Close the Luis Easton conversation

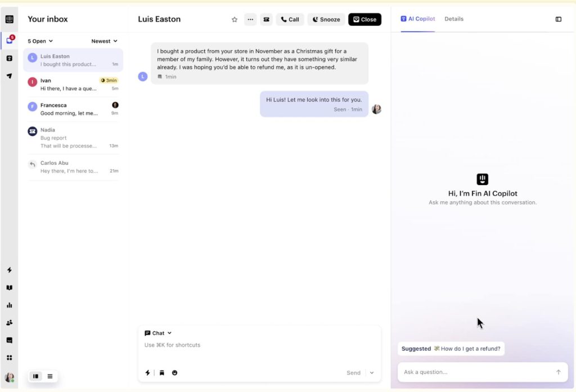click(x=364, y=20)
